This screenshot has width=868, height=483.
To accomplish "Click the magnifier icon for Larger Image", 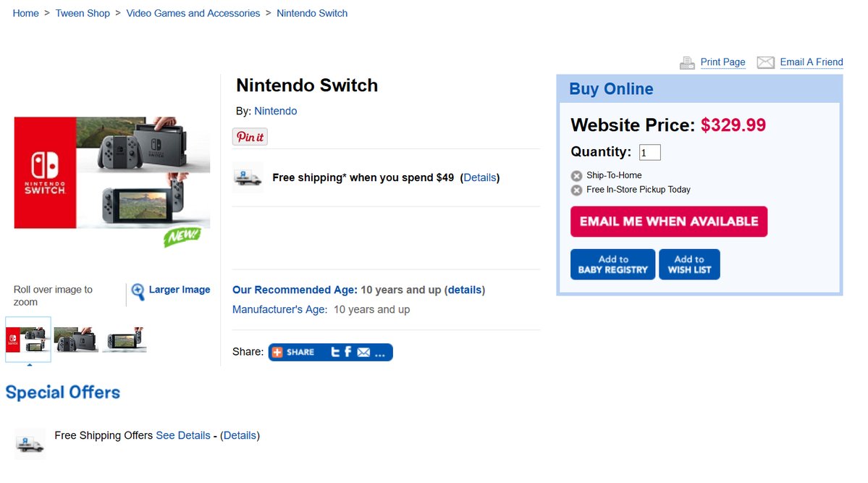I will click(x=138, y=292).
